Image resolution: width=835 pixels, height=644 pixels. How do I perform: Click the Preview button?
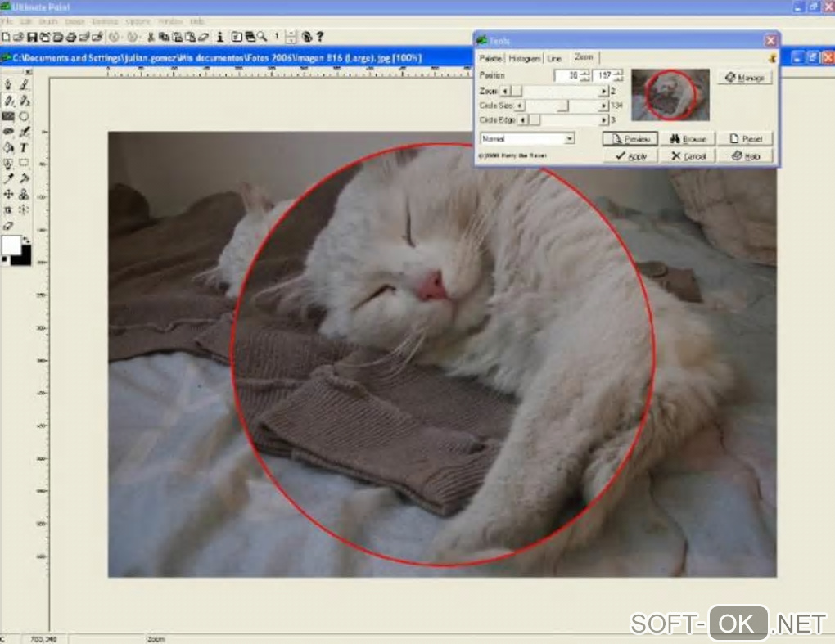pyautogui.click(x=630, y=139)
